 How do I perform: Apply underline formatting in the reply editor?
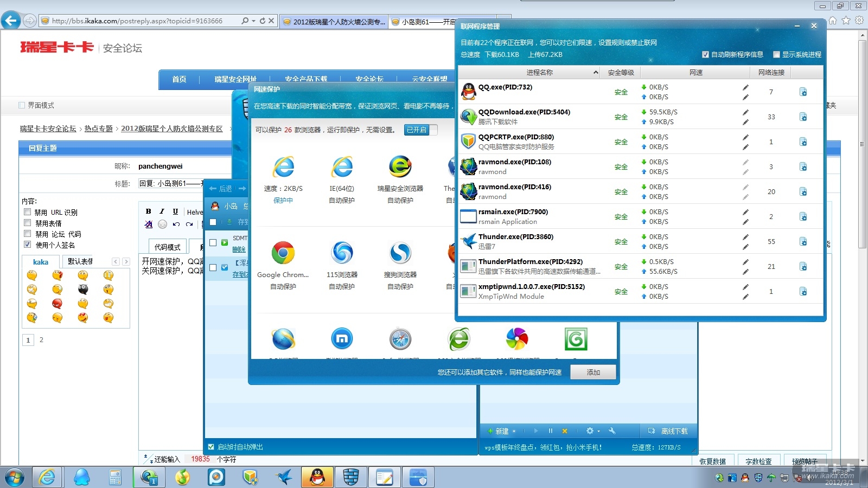tap(175, 211)
